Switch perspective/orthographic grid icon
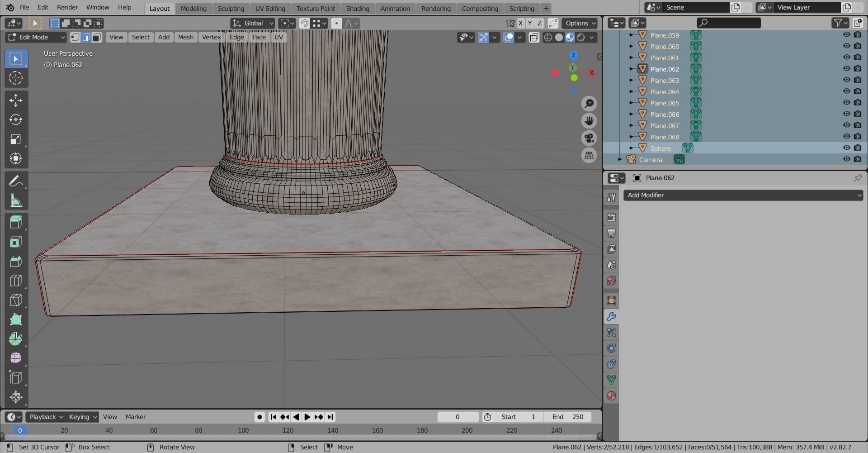 click(x=589, y=155)
